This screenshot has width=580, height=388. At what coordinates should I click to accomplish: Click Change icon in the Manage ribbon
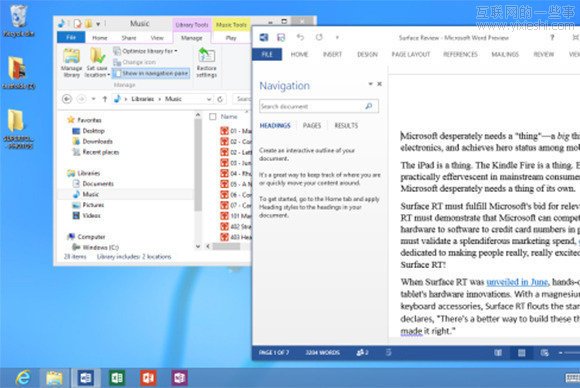click(x=135, y=62)
